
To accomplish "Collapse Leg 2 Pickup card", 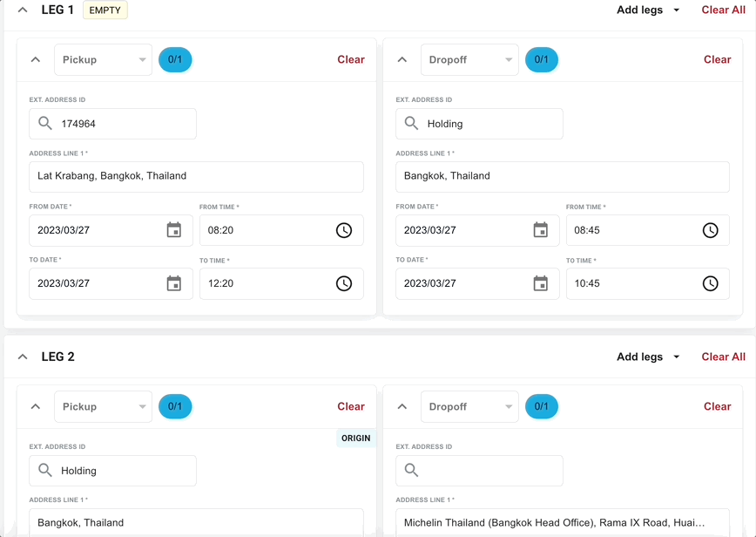I will [35, 407].
